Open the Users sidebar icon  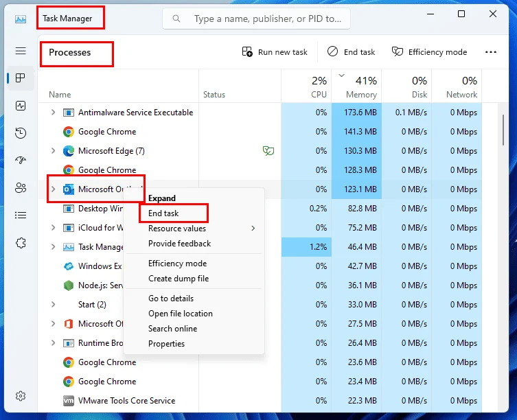tap(21, 188)
